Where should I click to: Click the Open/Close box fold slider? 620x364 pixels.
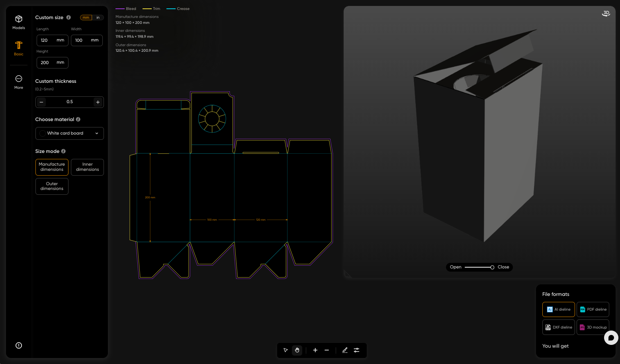tap(479, 267)
